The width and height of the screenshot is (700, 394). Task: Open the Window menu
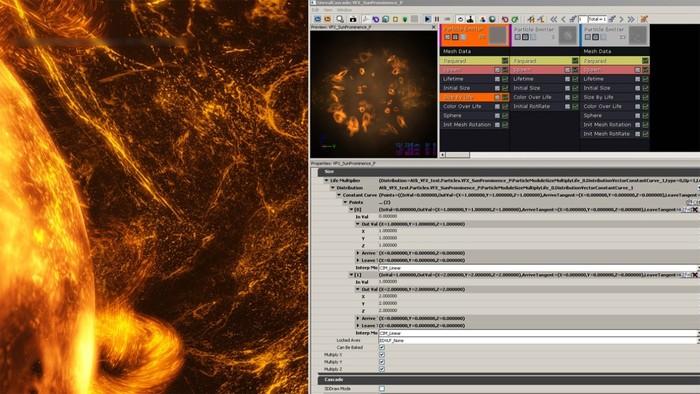344,10
